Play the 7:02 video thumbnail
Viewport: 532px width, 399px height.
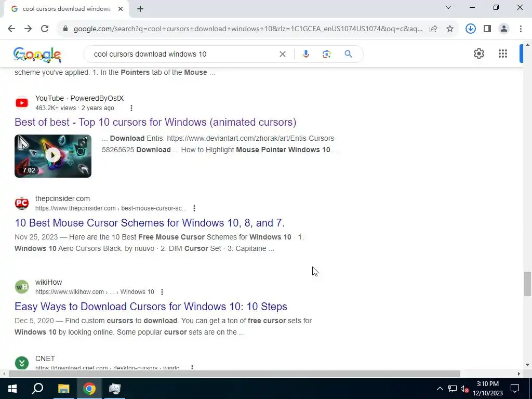[53, 156]
